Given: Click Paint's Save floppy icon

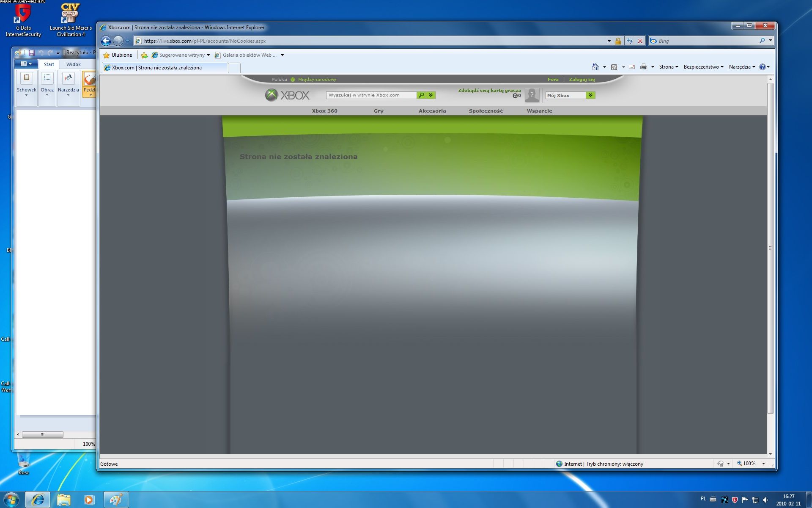Looking at the screenshot, I should 32,53.
